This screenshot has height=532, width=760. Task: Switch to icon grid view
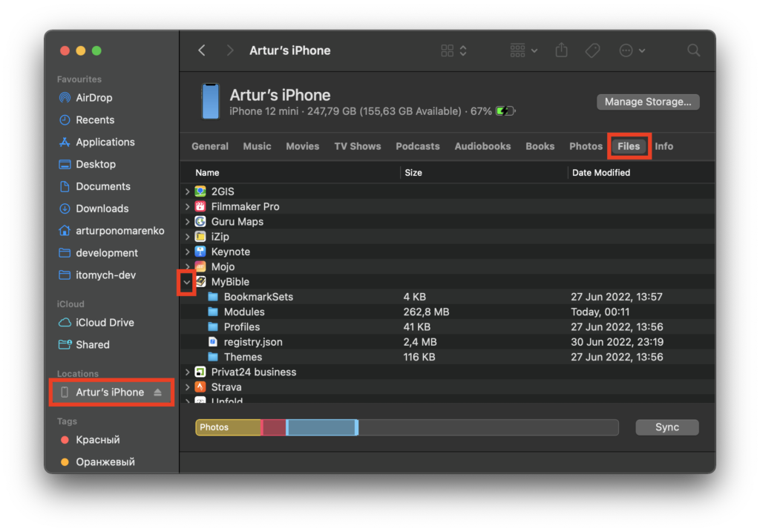448,50
